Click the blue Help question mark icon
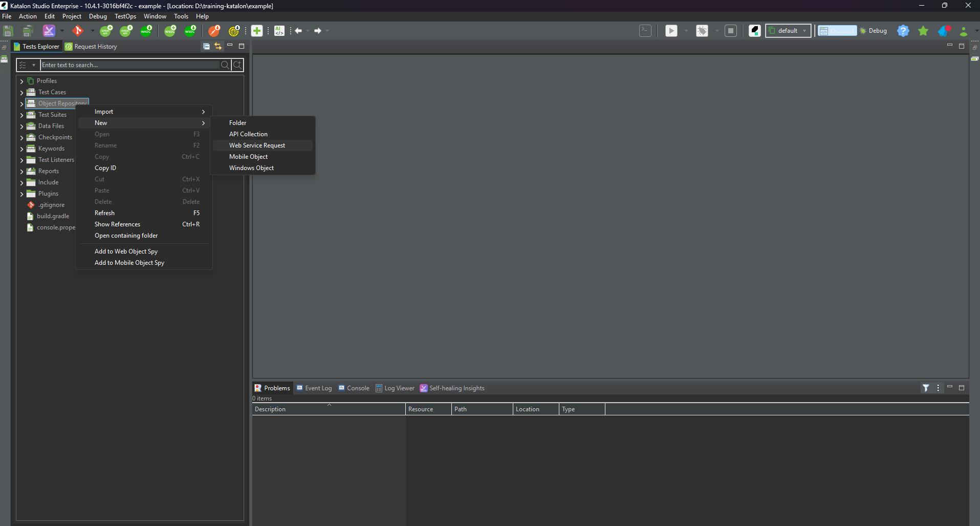 903,31
